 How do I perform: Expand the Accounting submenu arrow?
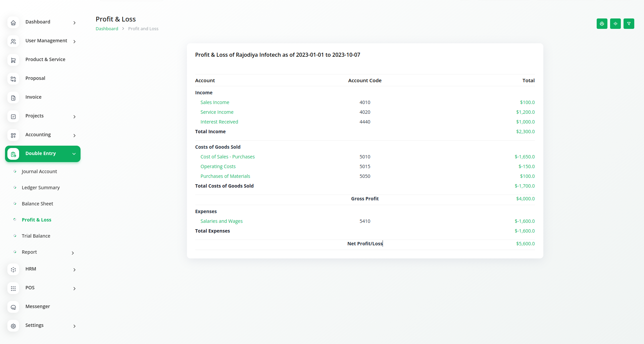75,136
